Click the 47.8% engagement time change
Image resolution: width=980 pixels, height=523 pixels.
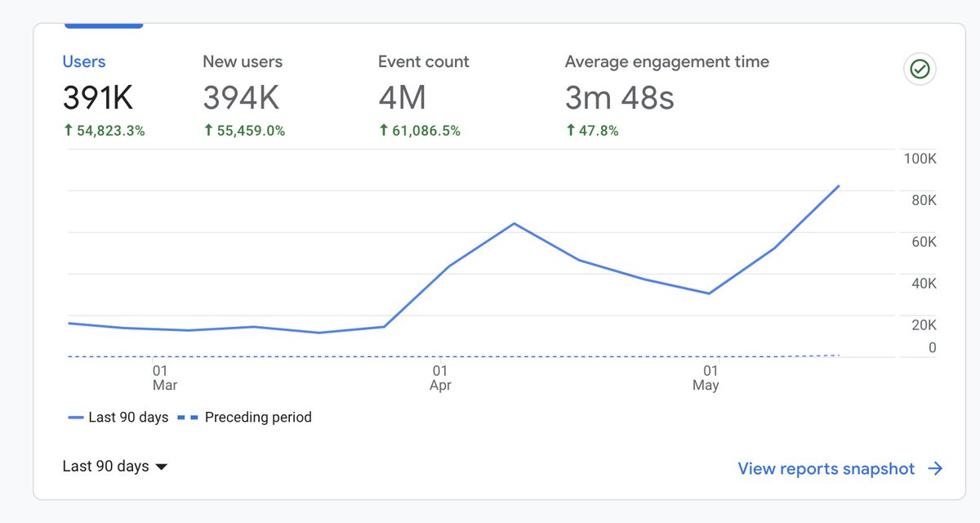coord(592,131)
